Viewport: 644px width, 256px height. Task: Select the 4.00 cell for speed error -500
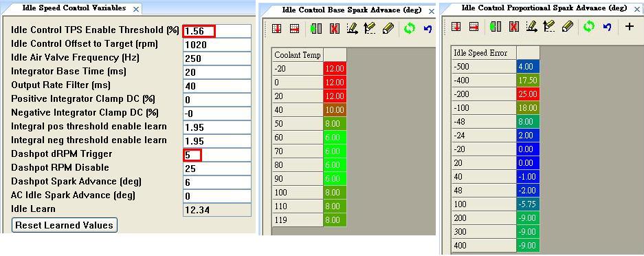click(528, 67)
